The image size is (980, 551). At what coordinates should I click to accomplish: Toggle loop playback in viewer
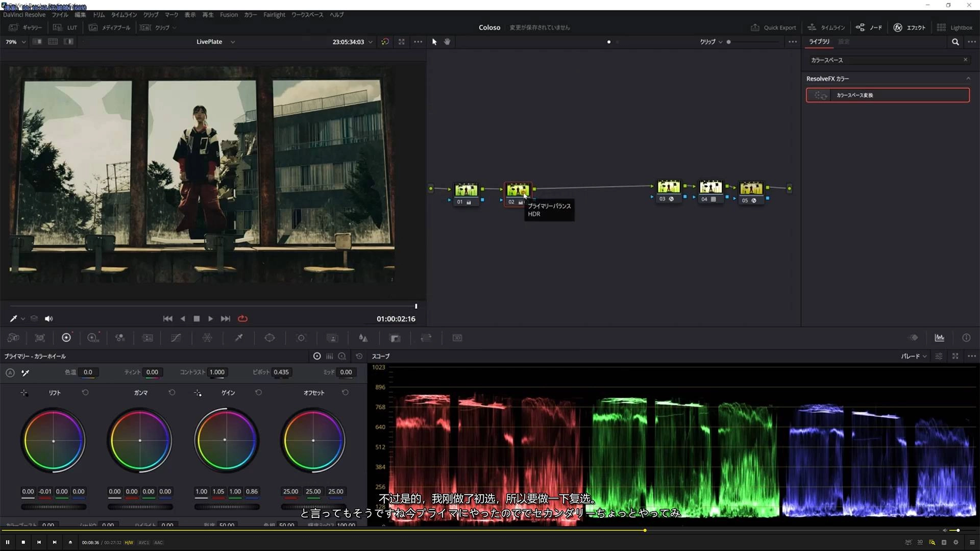[x=242, y=318]
